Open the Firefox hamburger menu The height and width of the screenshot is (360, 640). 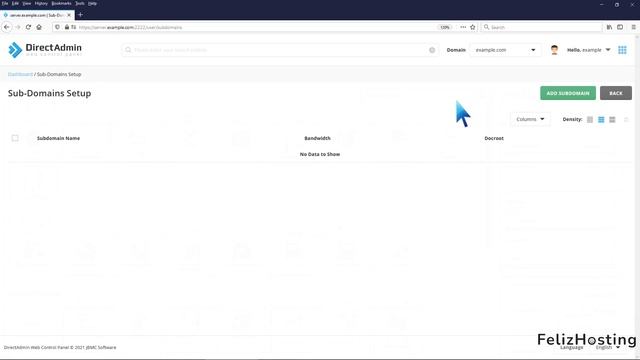pos(633,27)
